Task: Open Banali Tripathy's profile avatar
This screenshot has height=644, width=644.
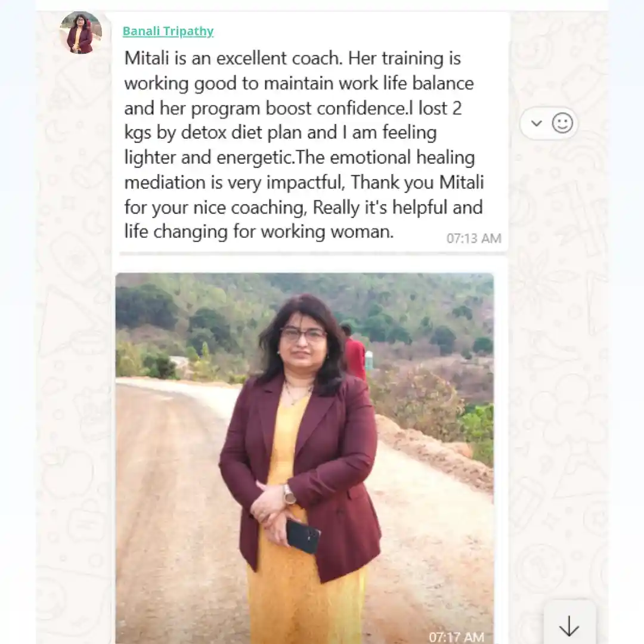Action: coord(81,32)
